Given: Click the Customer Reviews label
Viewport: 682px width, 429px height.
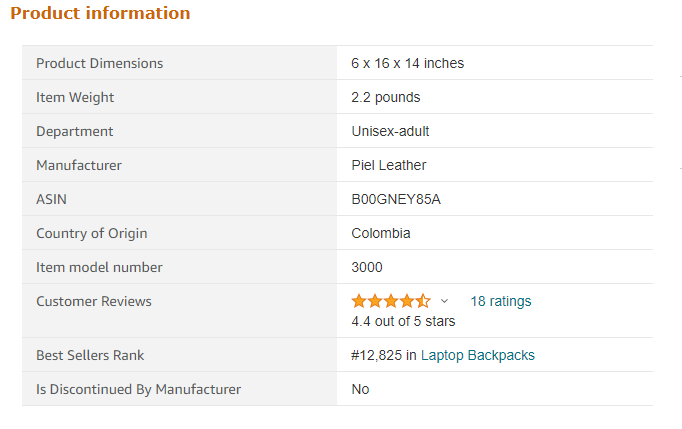Looking at the screenshot, I should point(94,301).
